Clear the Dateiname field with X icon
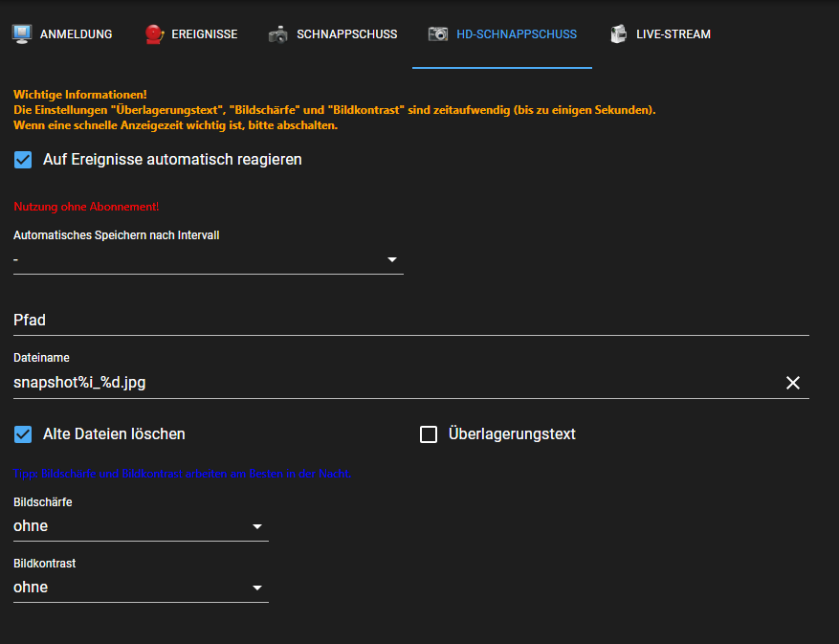Screen dimensions: 839x644 (x=792, y=382)
